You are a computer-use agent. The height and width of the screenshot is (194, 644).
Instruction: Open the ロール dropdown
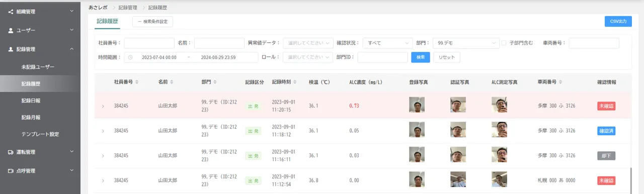click(x=308, y=57)
